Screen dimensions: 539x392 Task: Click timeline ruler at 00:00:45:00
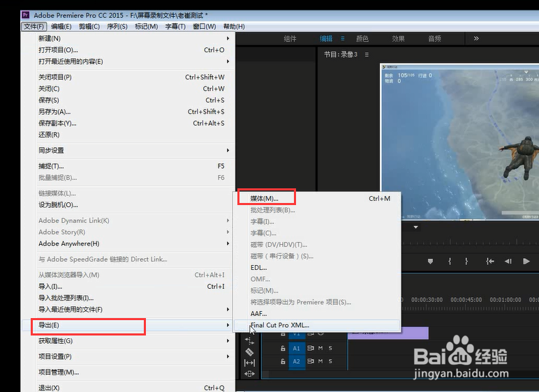point(466,300)
